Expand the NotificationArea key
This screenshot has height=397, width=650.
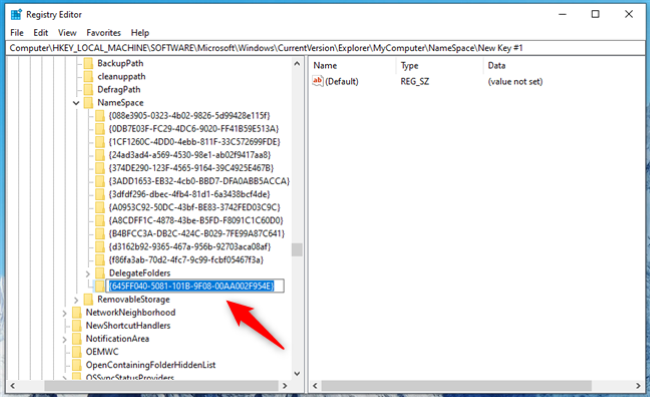(x=65, y=339)
